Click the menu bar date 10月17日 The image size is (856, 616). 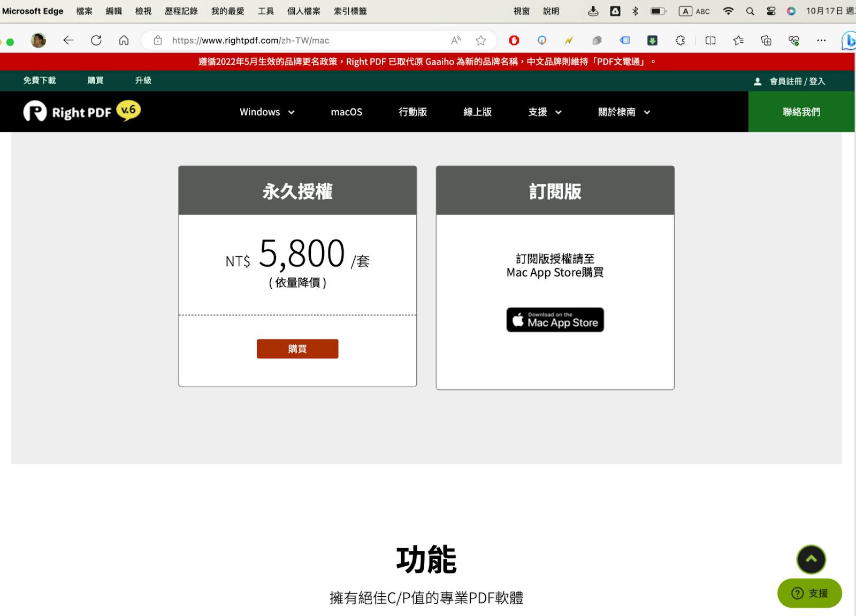click(x=824, y=11)
